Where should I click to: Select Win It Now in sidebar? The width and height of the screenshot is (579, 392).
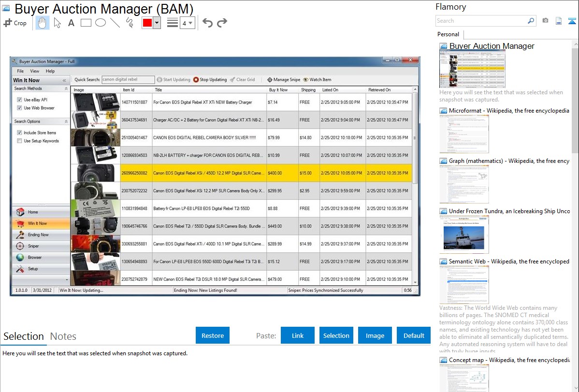coord(41,223)
